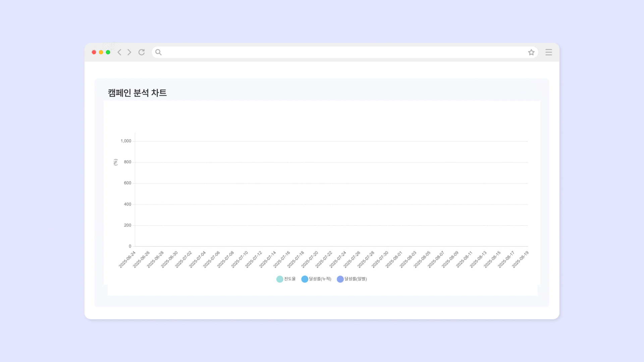Click the browser forward arrow
The width and height of the screenshot is (644, 362).
coord(129,52)
